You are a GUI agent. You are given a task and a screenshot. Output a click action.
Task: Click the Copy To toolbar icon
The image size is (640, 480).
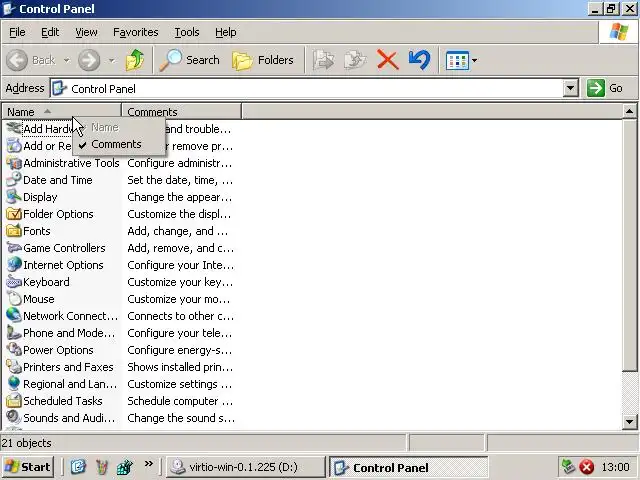356,60
